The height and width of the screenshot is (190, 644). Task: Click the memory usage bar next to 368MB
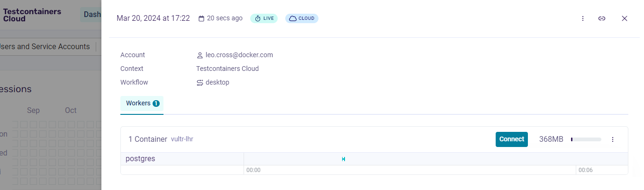(x=586, y=139)
